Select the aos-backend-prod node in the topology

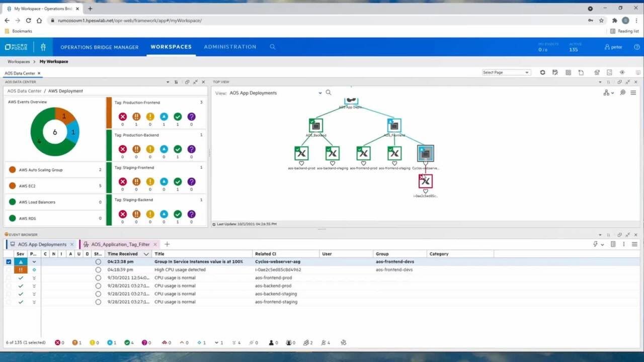301,153
